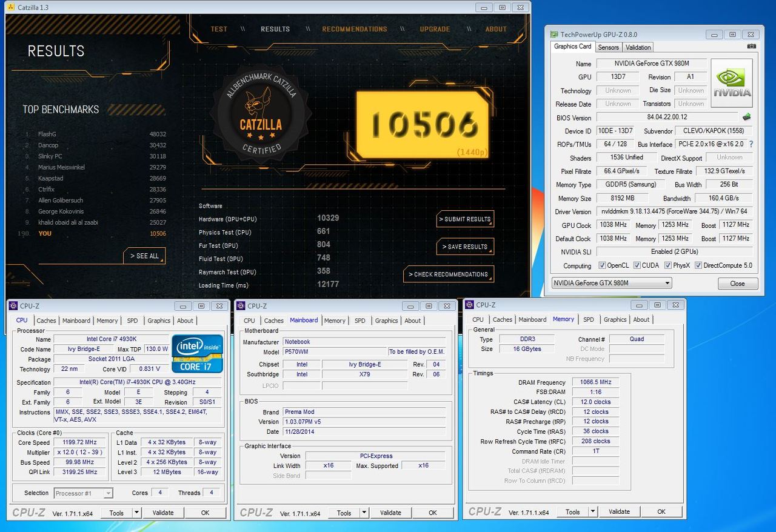
Task: Toggle the PhysX checkbox
Action: [x=668, y=265]
